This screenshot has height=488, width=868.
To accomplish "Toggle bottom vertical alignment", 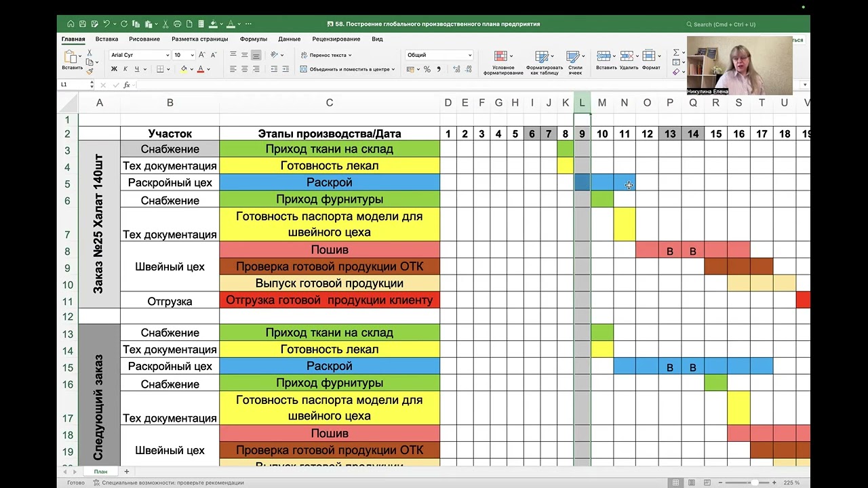I will [256, 55].
